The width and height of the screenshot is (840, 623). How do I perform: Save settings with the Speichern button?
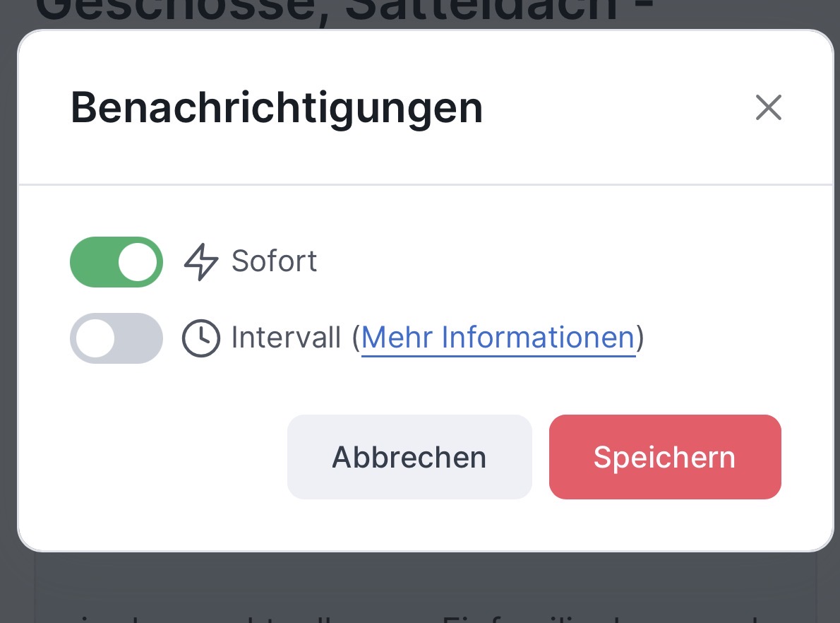[665, 457]
